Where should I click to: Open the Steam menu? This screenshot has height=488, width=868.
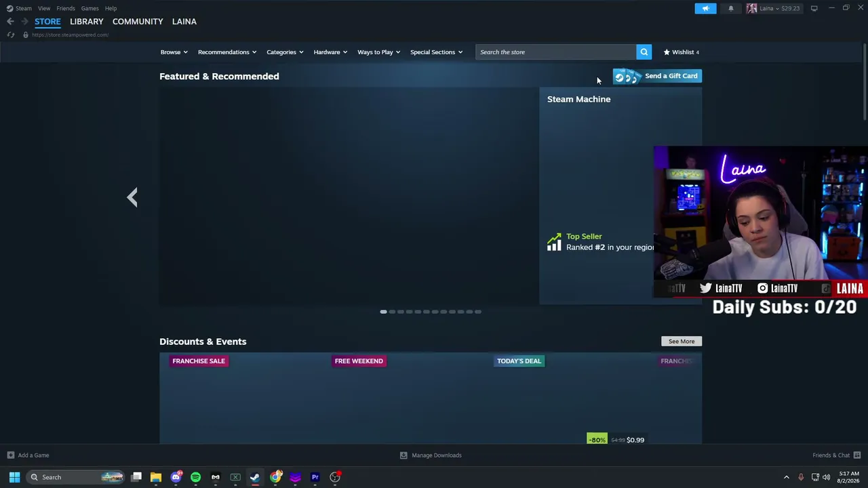tap(24, 8)
